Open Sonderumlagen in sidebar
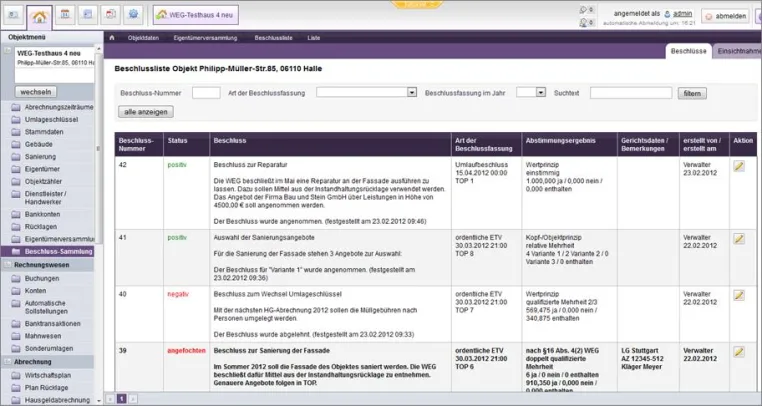Image resolution: width=762 pixels, height=406 pixels. pyautogui.click(x=49, y=349)
